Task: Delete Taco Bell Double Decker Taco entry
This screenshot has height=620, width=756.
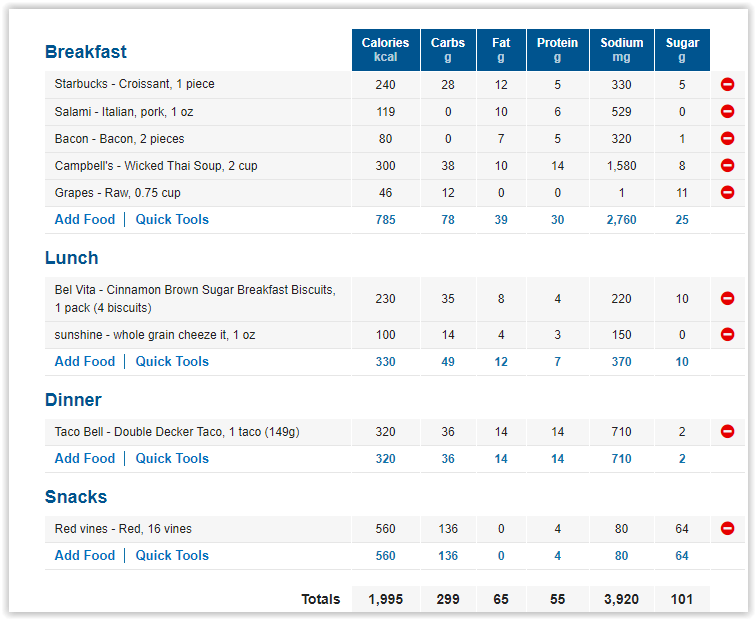Action: [x=727, y=431]
